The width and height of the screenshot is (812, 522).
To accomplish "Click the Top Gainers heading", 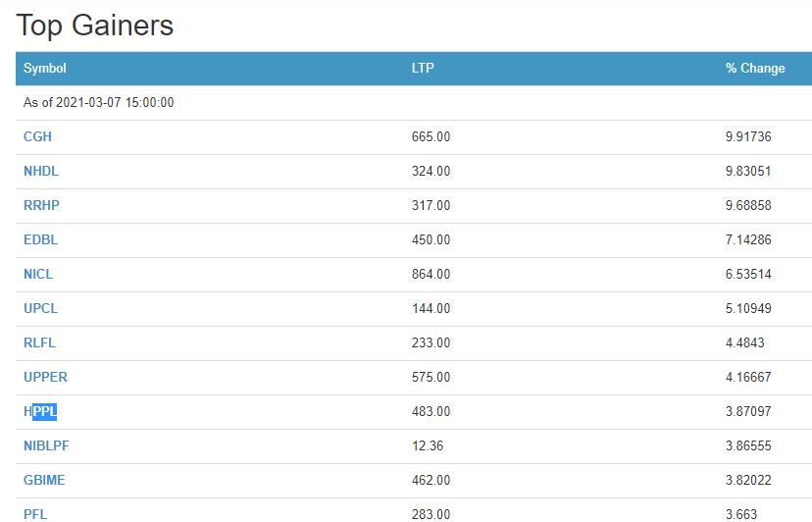I will tap(95, 26).
